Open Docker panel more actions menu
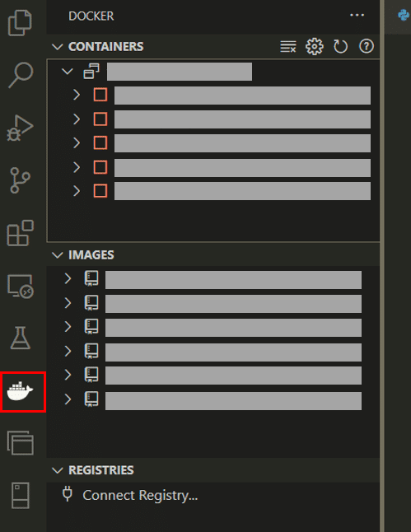 coord(357,16)
